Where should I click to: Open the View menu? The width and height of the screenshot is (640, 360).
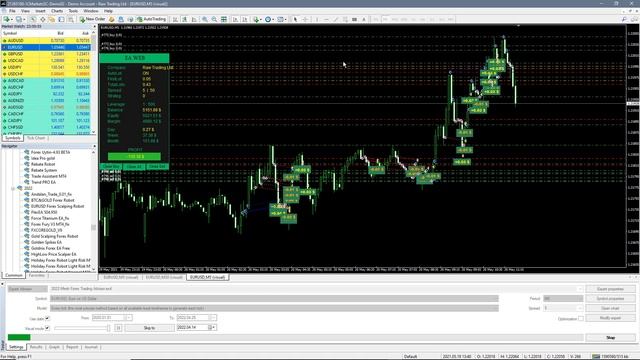(x=25, y=11)
